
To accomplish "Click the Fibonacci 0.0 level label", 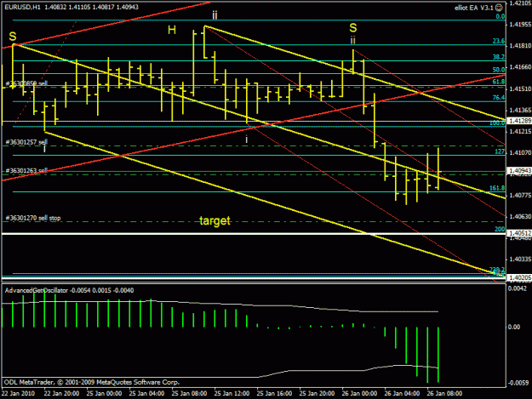I will coord(501,17).
